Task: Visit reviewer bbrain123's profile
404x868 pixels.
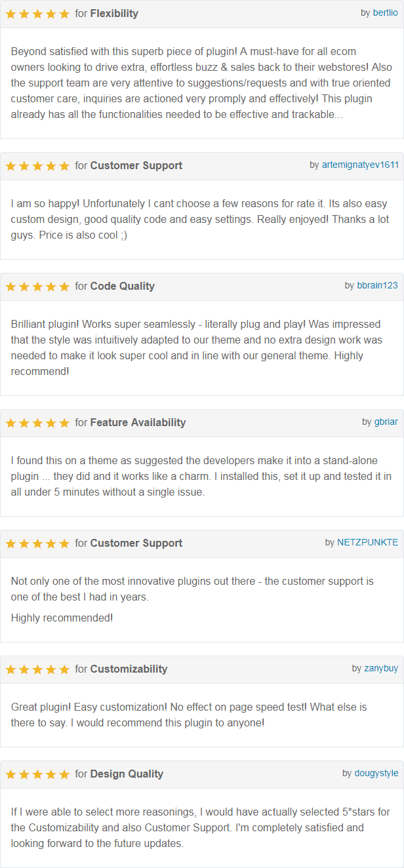Action: pos(377,286)
